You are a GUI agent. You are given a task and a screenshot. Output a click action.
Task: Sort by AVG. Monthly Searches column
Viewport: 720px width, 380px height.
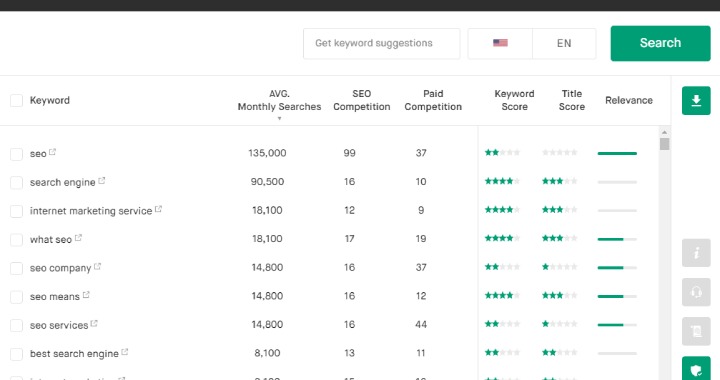pyautogui.click(x=279, y=100)
